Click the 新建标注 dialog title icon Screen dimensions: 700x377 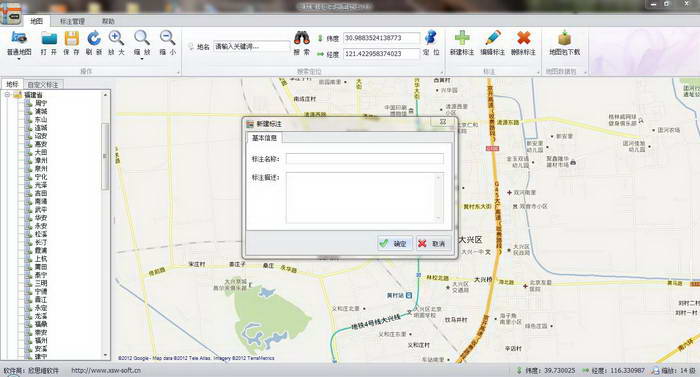point(250,124)
